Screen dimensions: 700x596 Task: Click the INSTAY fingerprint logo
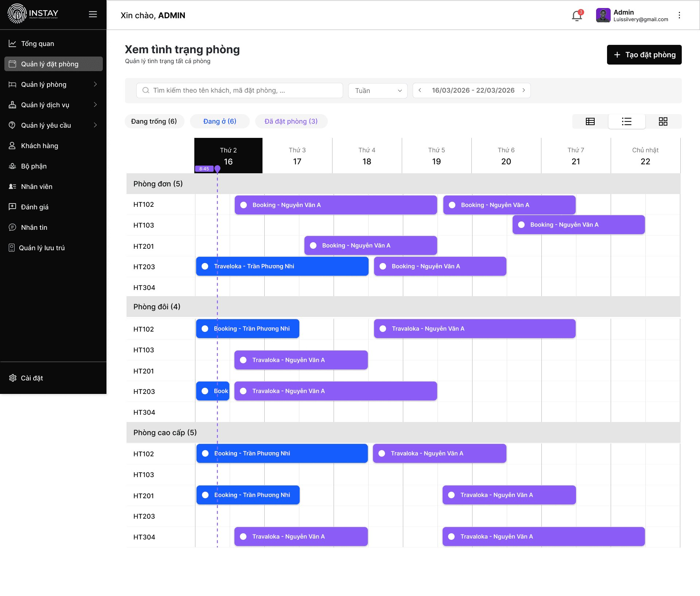pos(17,14)
